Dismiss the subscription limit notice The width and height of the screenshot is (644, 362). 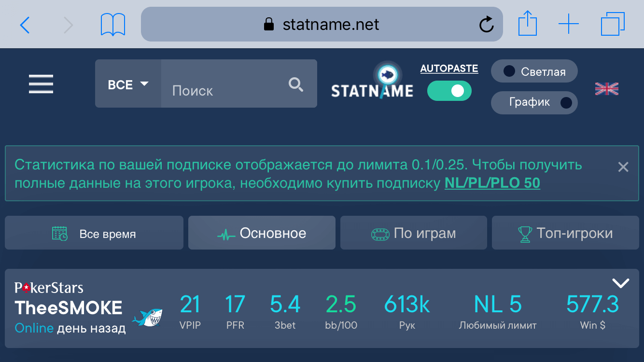pyautogui.click(x=623, y=167)
